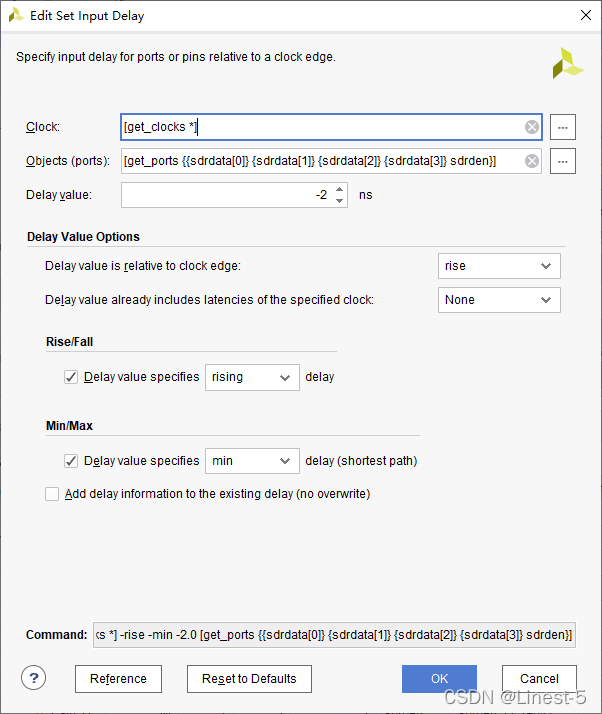Click Reset to Defaults
602x714 pixels.
tap(249, 679)
